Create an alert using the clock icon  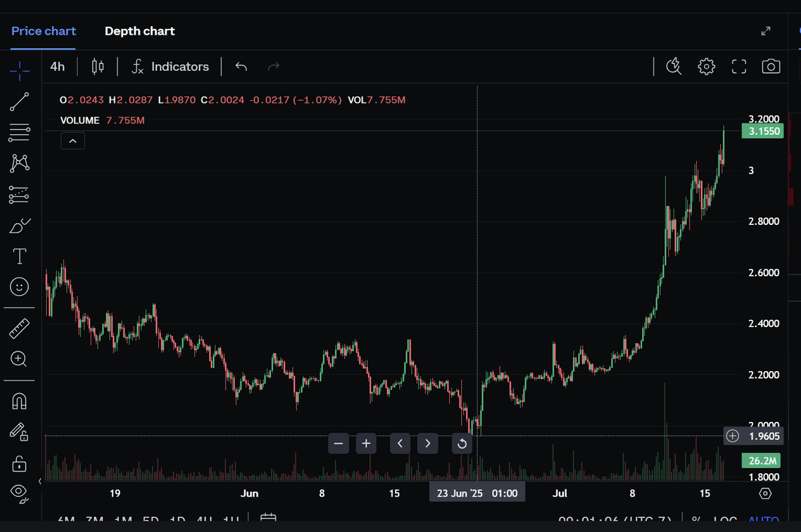coord(674,66)
